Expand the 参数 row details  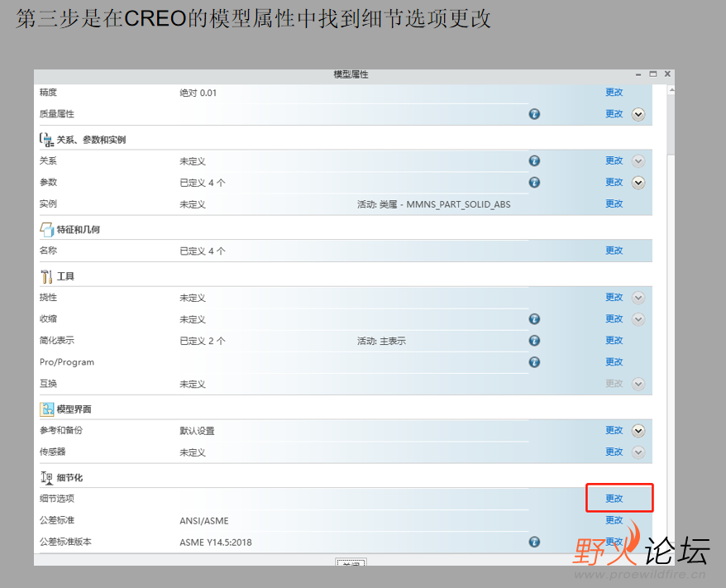pos(638,183)
